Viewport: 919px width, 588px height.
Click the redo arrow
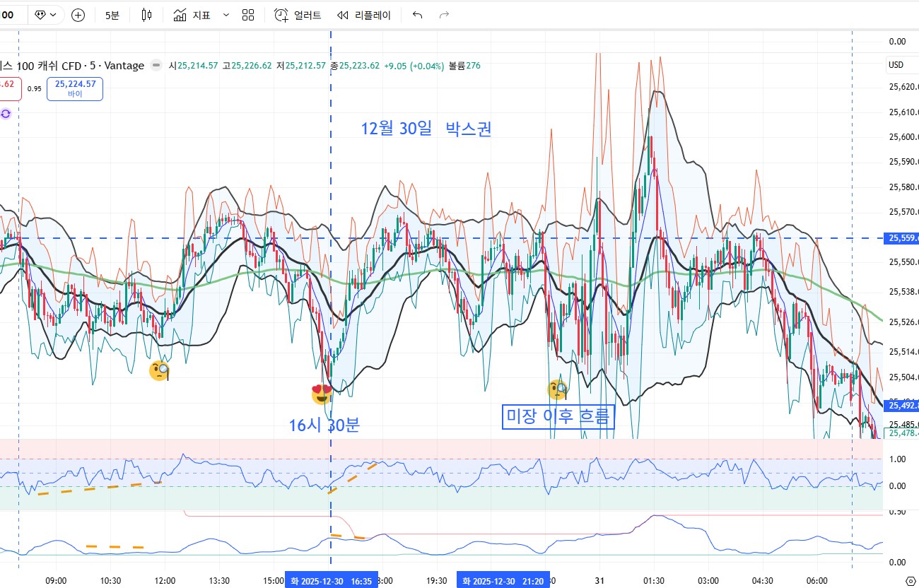click(x=445, y=15)
